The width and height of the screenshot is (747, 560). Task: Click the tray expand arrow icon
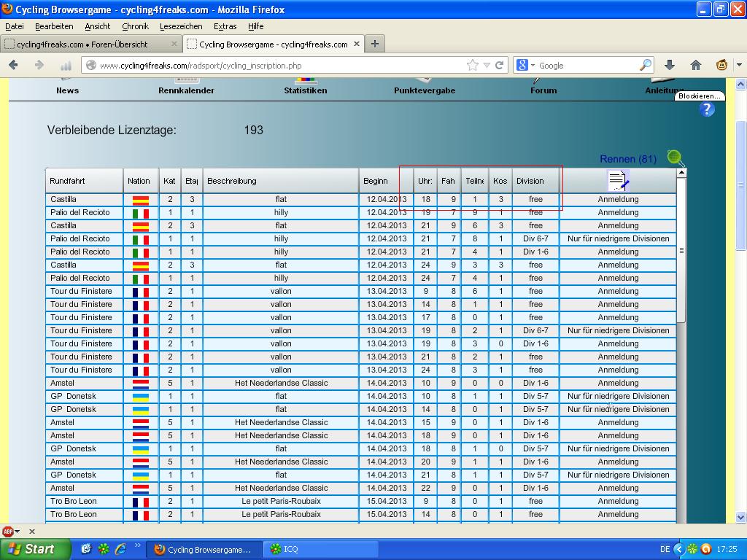[679, 549]
